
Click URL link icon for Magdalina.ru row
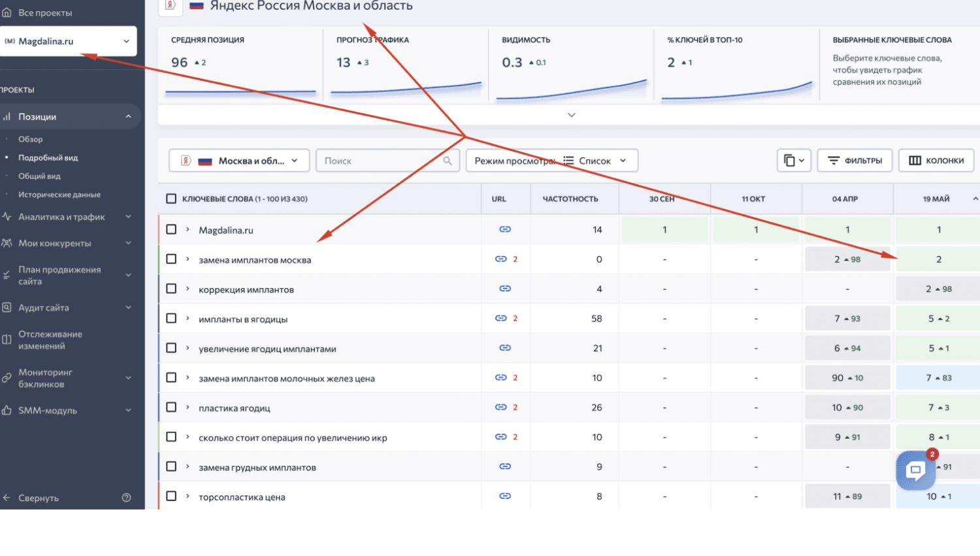click(505, 229)
